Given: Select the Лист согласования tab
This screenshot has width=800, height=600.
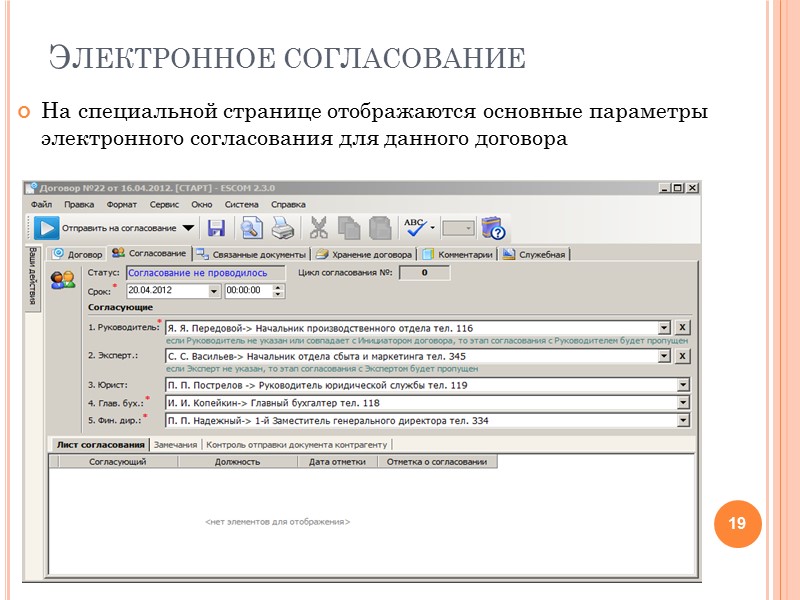Looking at the screenshot, I should (101, 444).
